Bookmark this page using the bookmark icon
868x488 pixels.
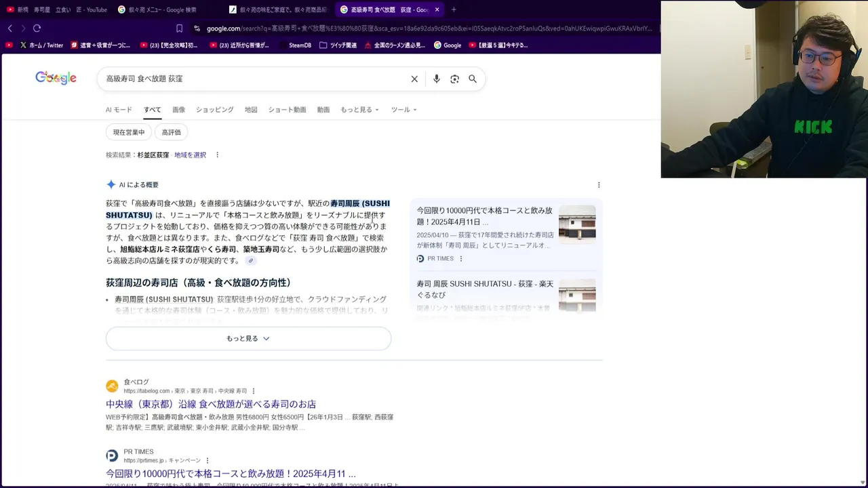pos(179,28)
